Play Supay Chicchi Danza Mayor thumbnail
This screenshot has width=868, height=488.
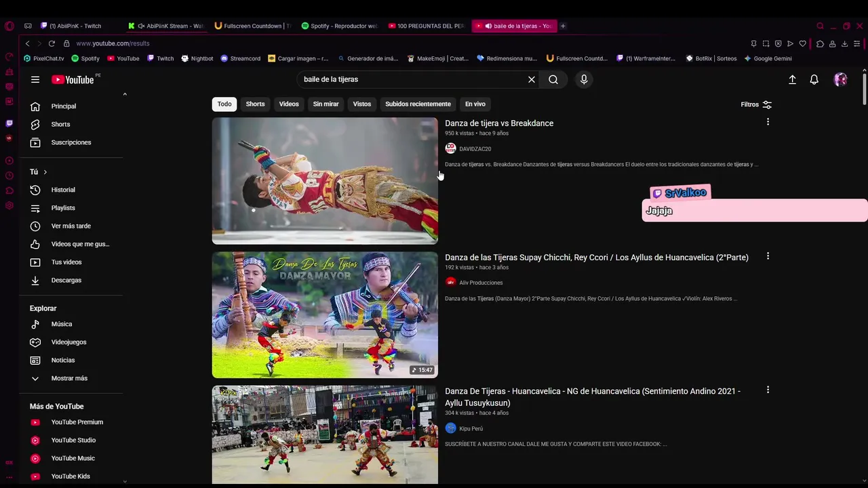tap(325, 315)
